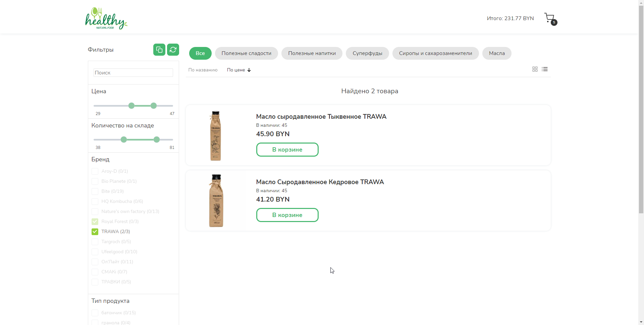The width and height of the screenshot is (644, 325).
Task: Check Nature's own factory brand checkbox
Action: (95, 212)
